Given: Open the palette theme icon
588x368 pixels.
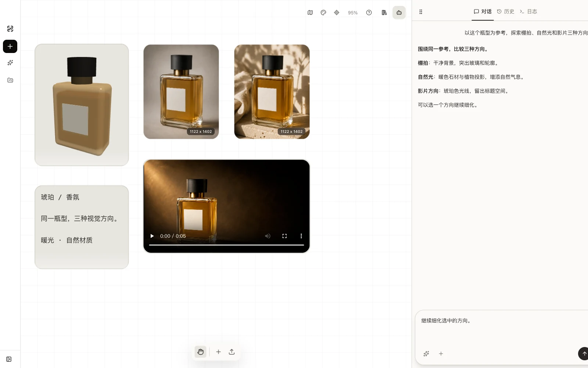Looking at the screenshot, I should pos(323,13).
